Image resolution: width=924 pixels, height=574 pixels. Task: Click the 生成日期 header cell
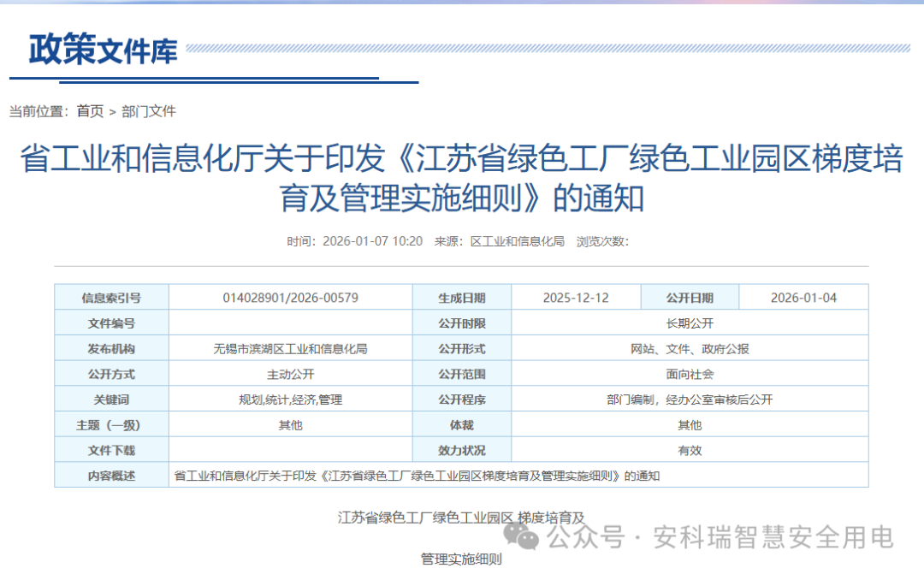click(x=462, y=298)
